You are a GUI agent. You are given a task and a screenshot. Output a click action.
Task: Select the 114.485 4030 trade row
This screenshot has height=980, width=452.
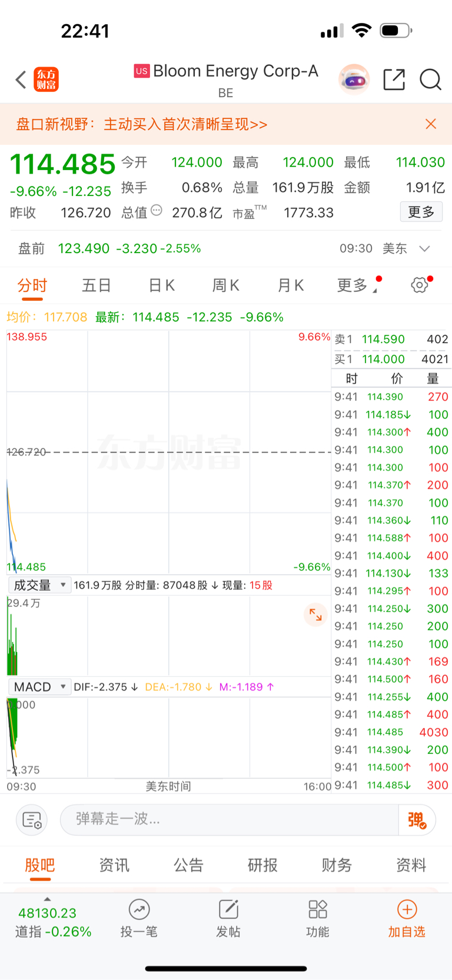[391, 732]
